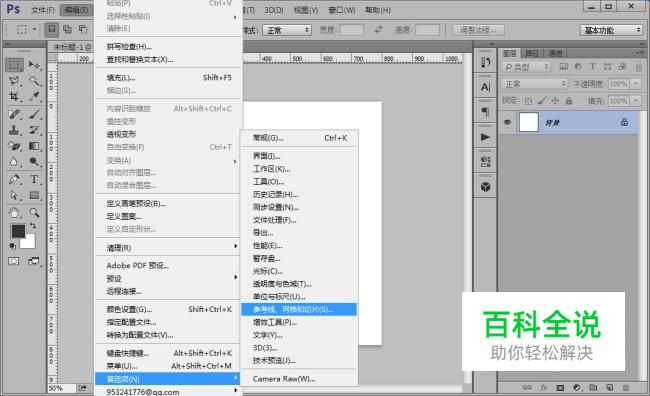Select the Brush tool
650x396 pixels.
click(34, 114)
